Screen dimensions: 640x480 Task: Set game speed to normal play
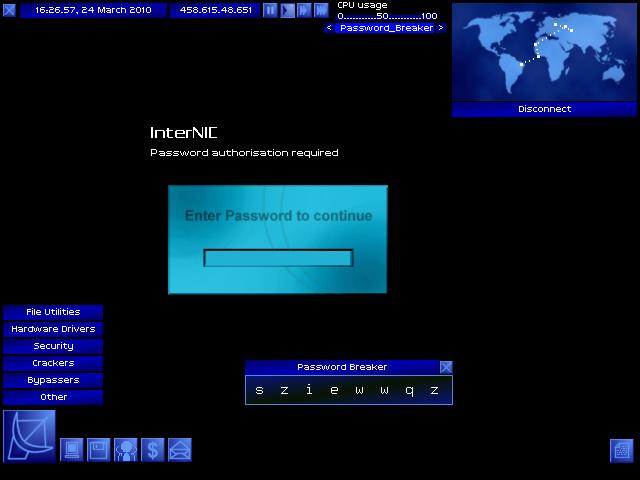click(x=287, y=10)
